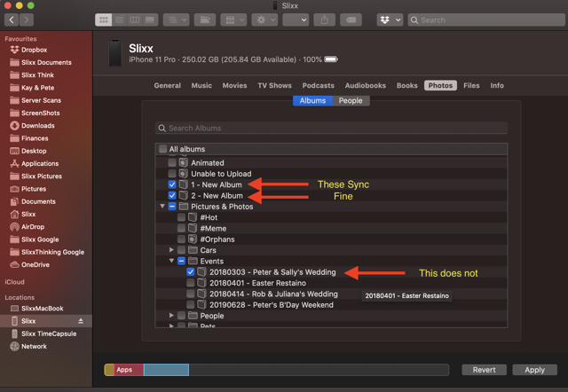Toggle Pictures & Photos folder checkbox
Image resolution: width=568 pixels, height=392 pixels.
pyautogui.click(x=172, y=207)
